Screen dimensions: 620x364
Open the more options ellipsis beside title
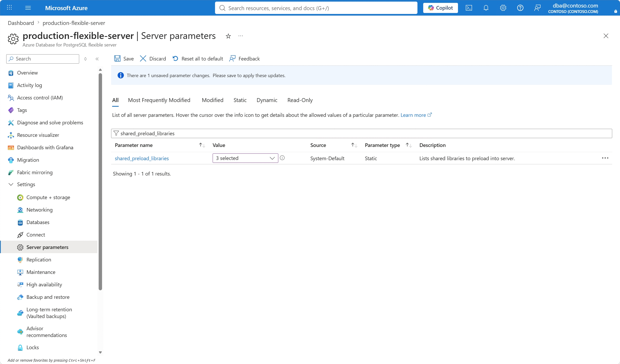click(241, 36)
